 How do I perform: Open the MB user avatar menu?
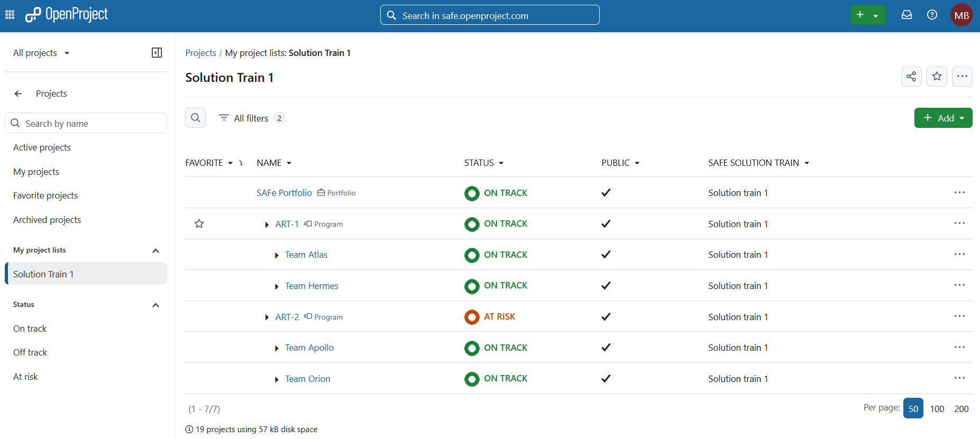point(961,15)
